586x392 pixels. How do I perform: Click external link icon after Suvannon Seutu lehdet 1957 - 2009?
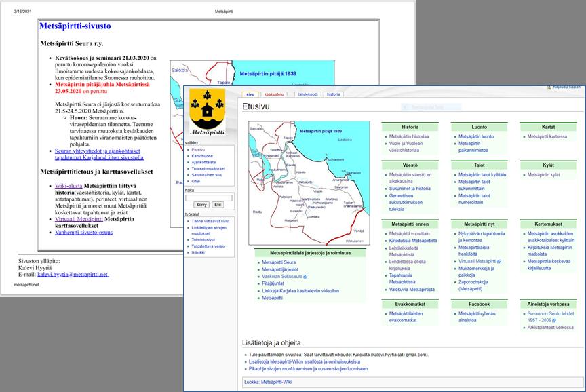point(554,321)
